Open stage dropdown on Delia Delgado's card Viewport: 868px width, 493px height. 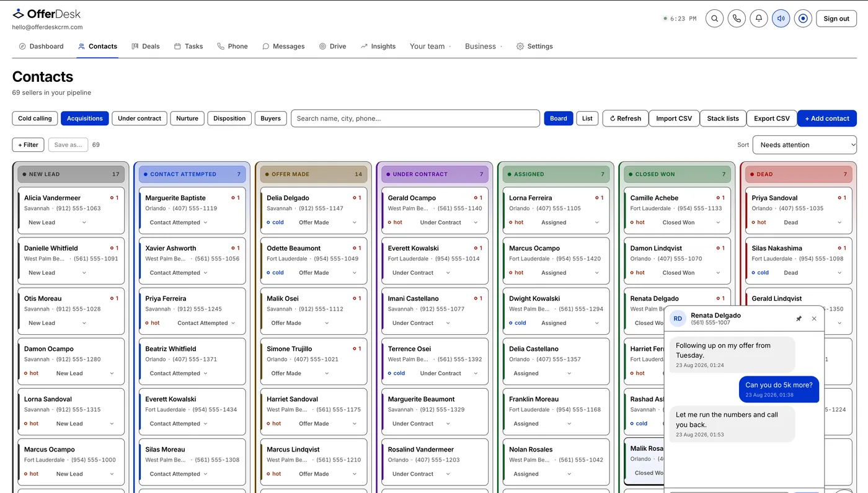(x=328, y=223)
